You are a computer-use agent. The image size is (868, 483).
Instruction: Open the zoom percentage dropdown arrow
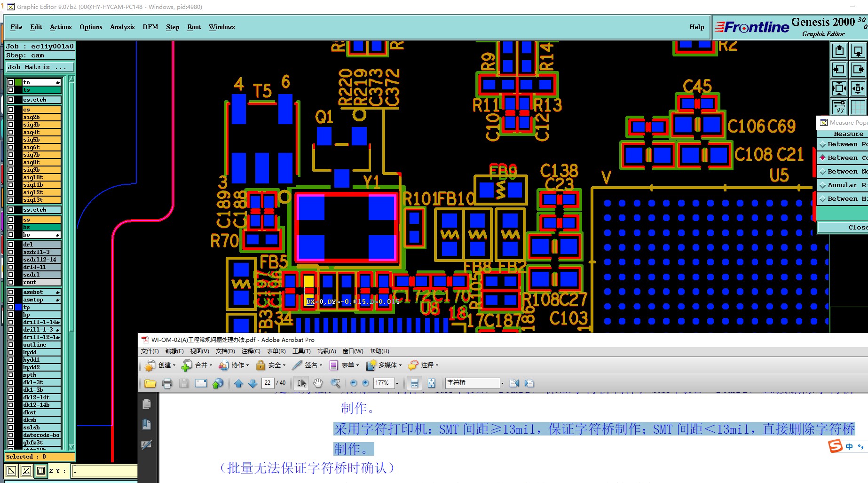[x=397, y=383]
